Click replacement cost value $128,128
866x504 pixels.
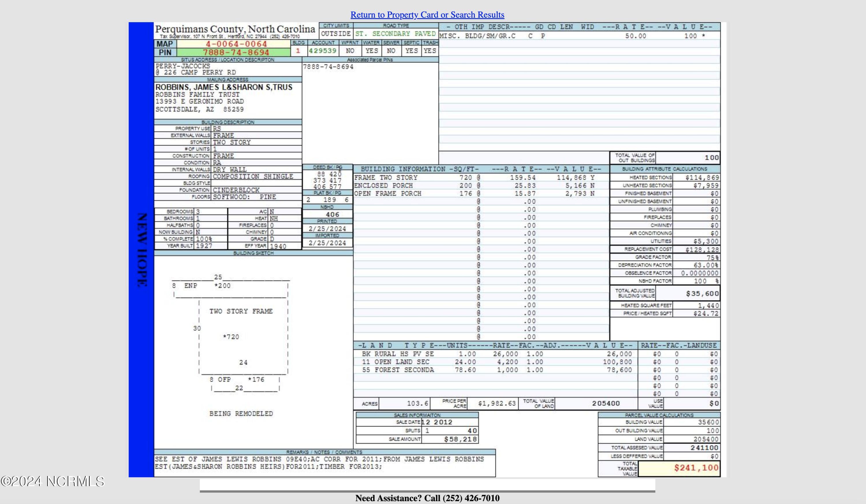pyautogui.click(x=702, y=250)
